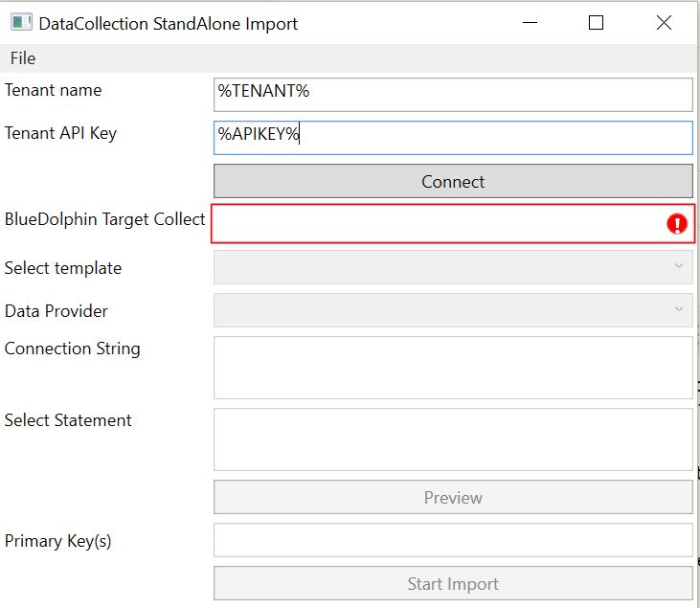Image resolution: width=700 pixels, height=608 pixels.
Task: Click the Primary Key(s) input field
Action: [453, 541]
